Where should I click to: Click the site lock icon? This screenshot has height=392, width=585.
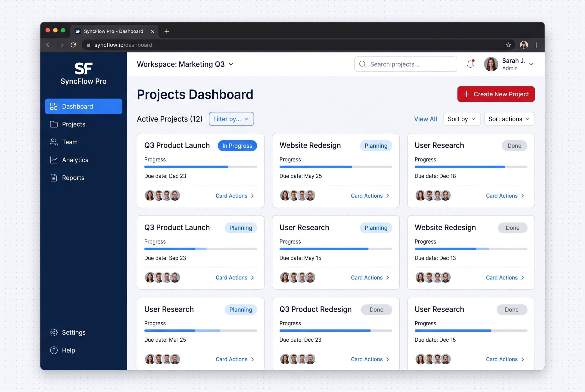point(88,45)
